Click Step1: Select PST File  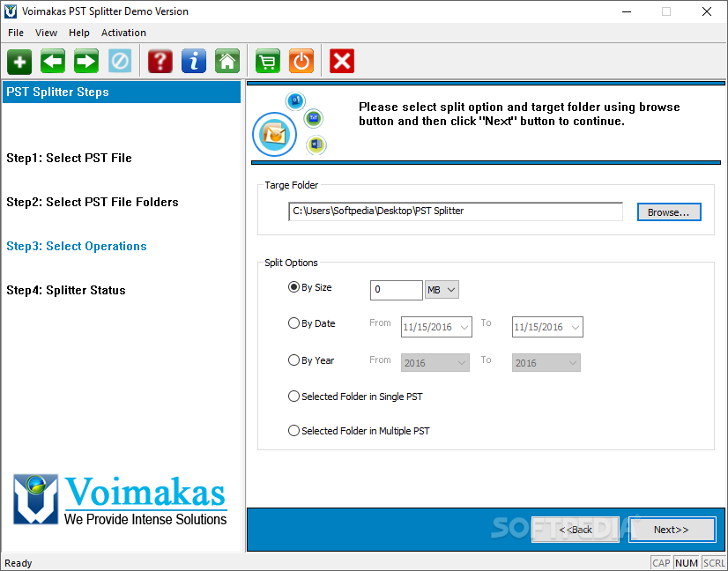[x=69, y=158]
